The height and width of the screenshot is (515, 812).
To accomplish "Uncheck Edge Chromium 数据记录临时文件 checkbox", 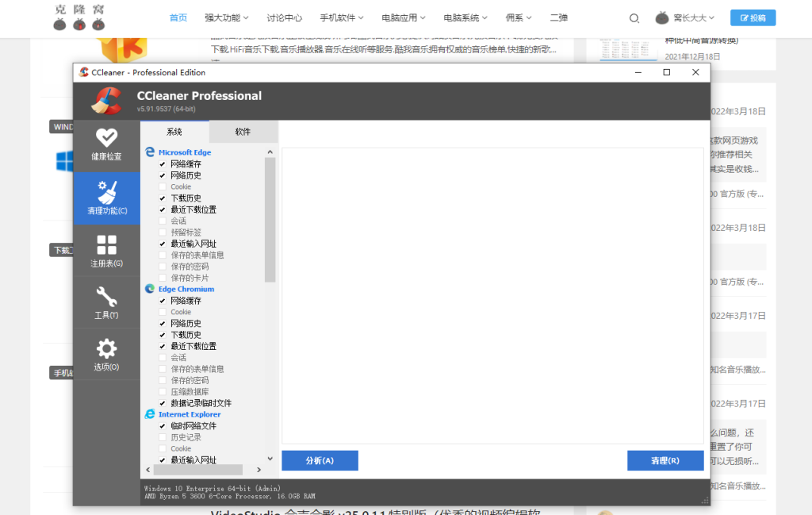I will tap(162, 403).
